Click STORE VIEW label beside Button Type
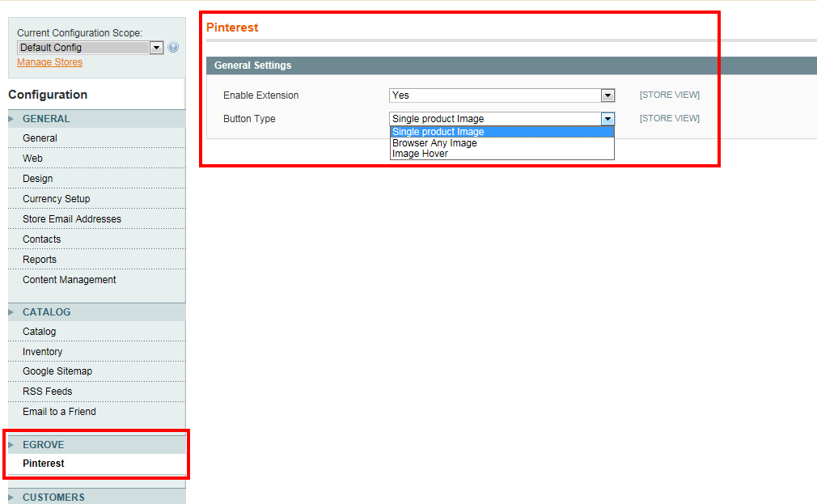The height and width of the screenshot is (504, 817). [670, 118]
